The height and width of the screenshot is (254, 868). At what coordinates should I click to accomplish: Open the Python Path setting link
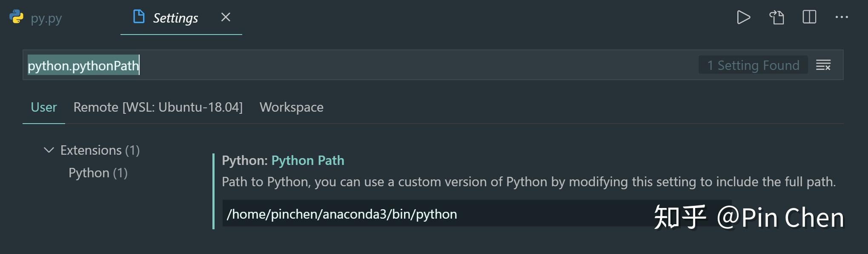pyautogui.click(x=307, y=160)
